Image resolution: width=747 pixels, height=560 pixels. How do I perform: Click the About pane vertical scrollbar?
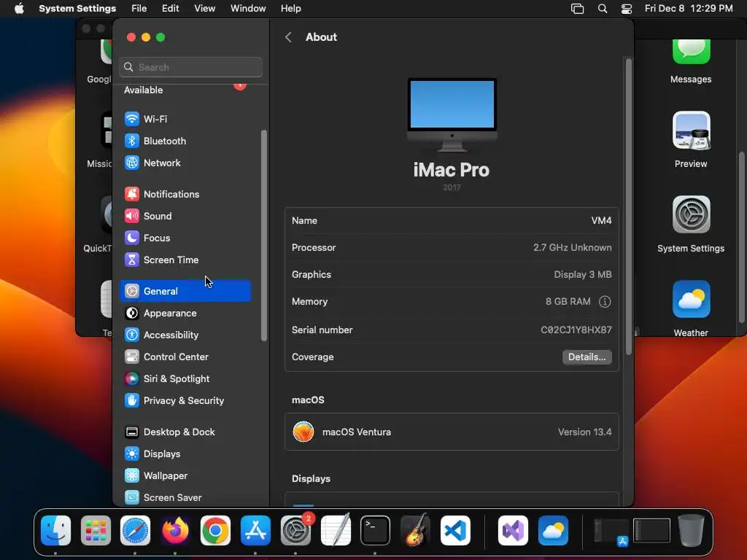629,206
